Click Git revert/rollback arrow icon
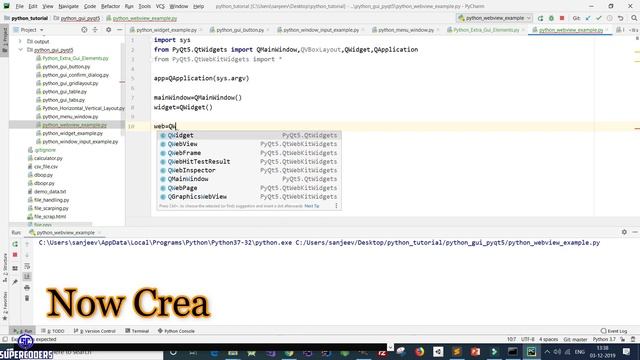The image size is (640, 360). pyautogui.click(x=620, y=18)
